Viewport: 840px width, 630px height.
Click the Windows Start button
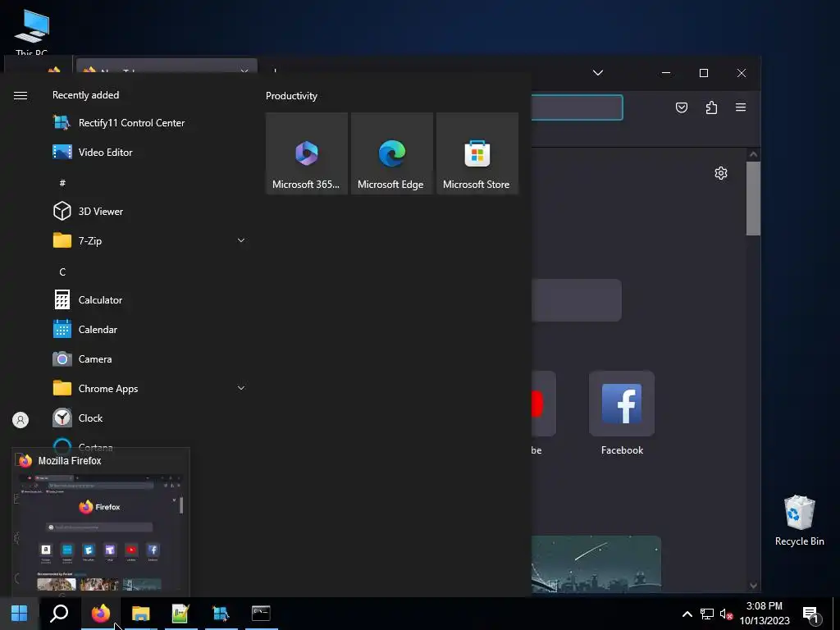point(20,614)
